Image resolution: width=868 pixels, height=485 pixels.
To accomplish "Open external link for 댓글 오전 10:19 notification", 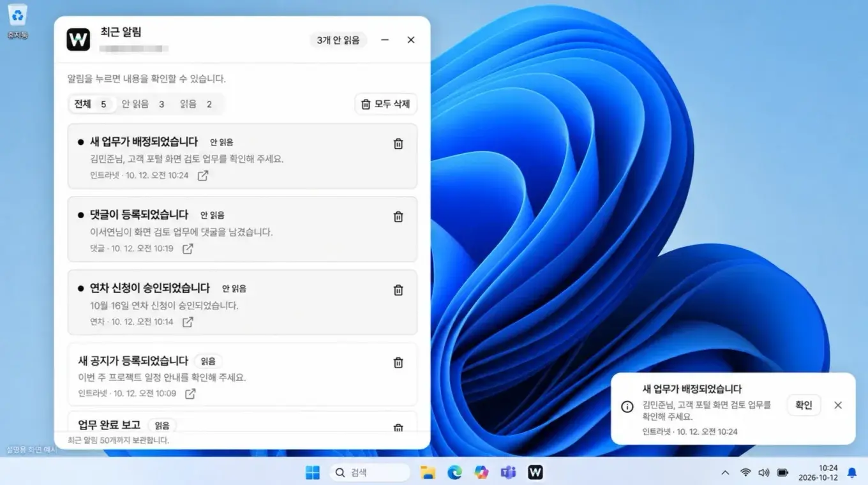I will pyautogui.click(x=188, y=249).
